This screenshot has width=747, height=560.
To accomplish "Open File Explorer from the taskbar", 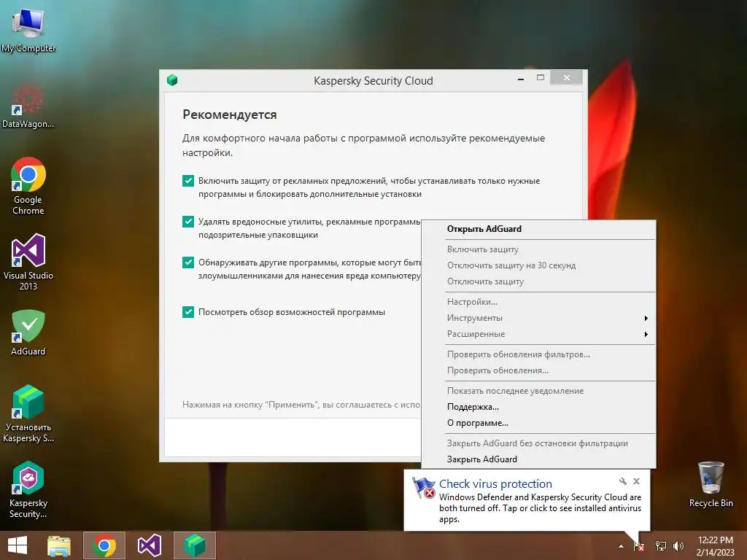I will tap(59, 545).
